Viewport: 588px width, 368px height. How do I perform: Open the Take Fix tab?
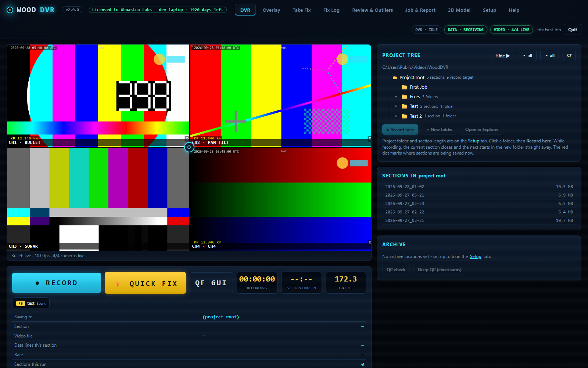pyautogui.click(x=302, y=10)
